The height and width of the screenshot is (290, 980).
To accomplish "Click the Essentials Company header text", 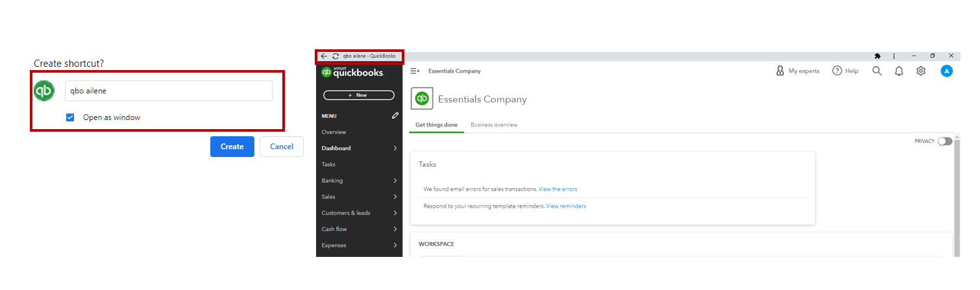I will [x=482, y=99].
